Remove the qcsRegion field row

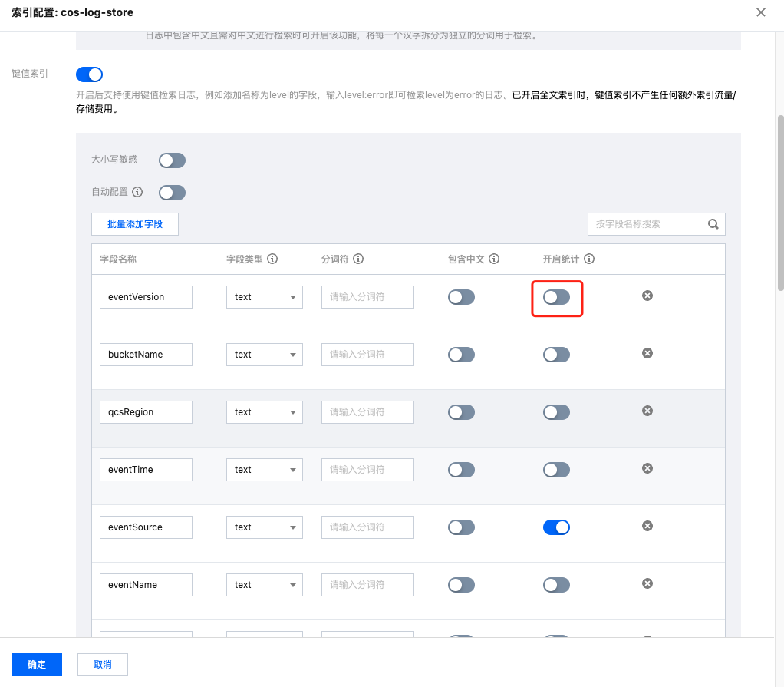pyautogui.click(x=647, y=411)
